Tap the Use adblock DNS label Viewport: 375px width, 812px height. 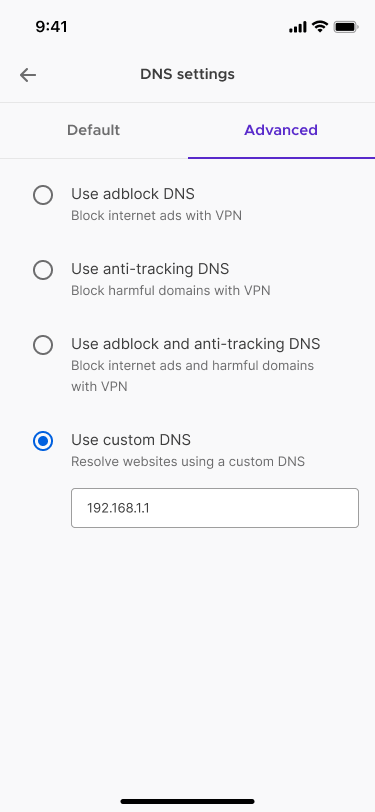[x=133, y=194]
